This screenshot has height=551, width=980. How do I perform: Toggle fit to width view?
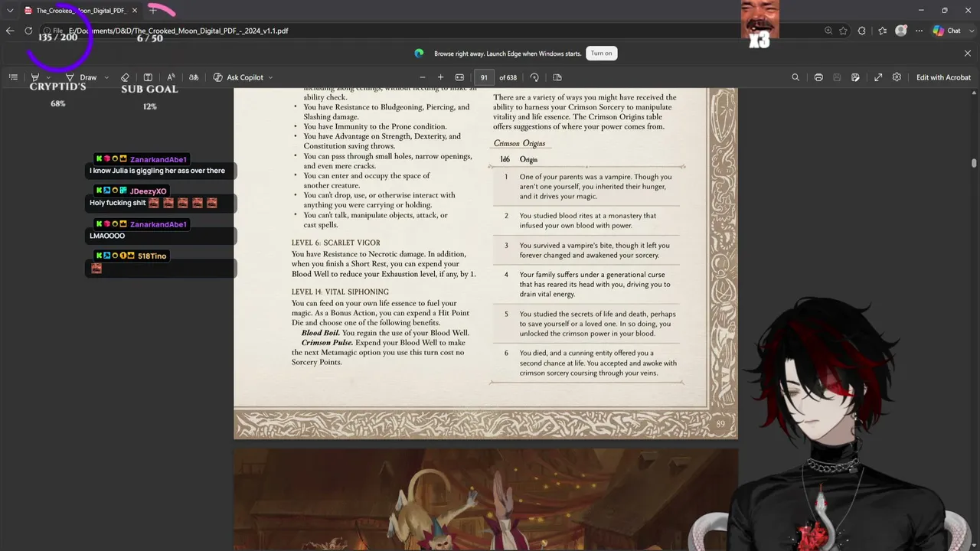click(x=459, y=77)
